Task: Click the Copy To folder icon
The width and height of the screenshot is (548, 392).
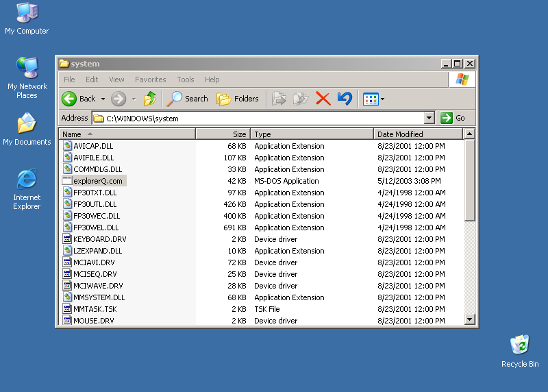Action: 301,99
